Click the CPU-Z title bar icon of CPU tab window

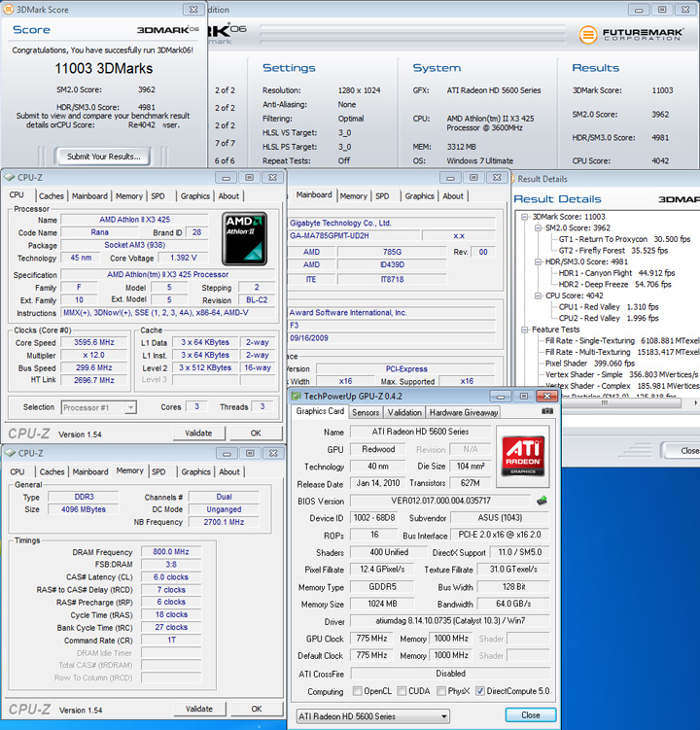pyautogui.click(x=9, y=178)
